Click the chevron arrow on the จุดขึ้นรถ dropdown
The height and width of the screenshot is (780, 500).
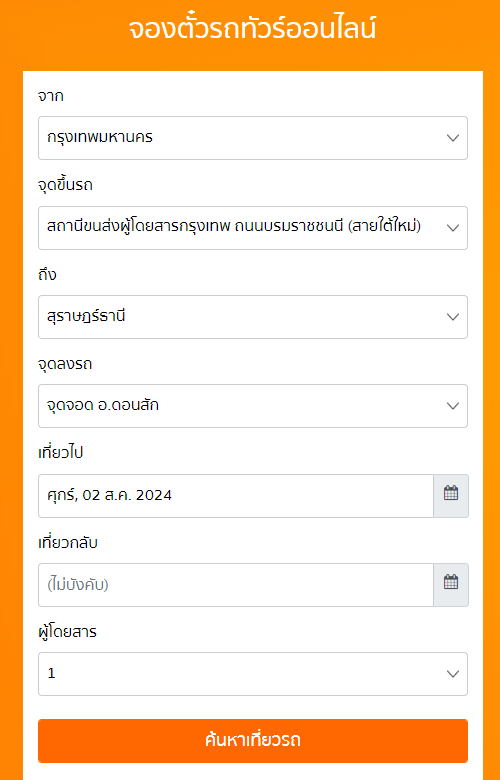coord(453,228)
